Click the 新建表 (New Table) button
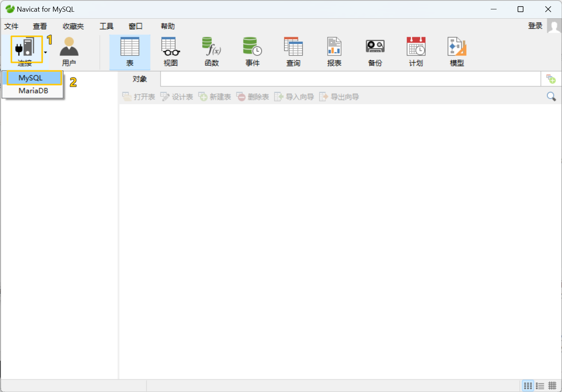 coord(215,97)
